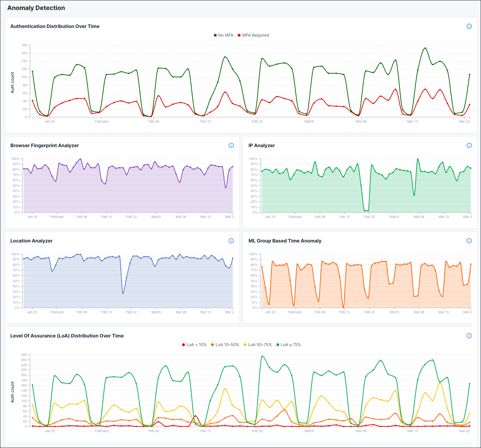Viewport: 481px width, 448px height.
Task: Open the ML Group Based Time Anomaly info icon
Action: click(469, 241)
